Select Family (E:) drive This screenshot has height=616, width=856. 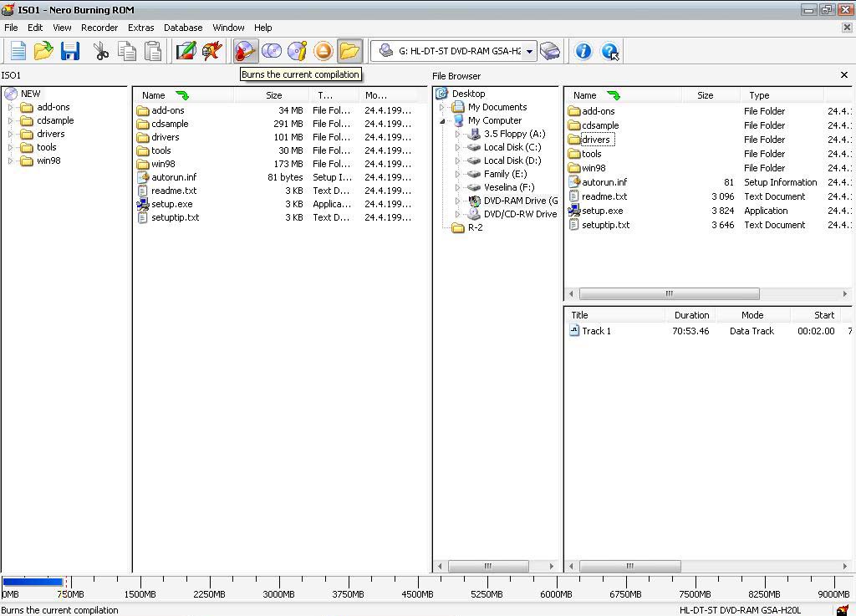[x=505, y=174]
